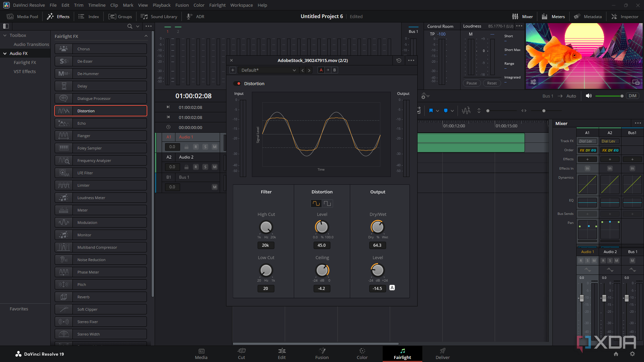Toggle the Effects panel button
Viewport: 644px width, 362px height.
point(58,16)
